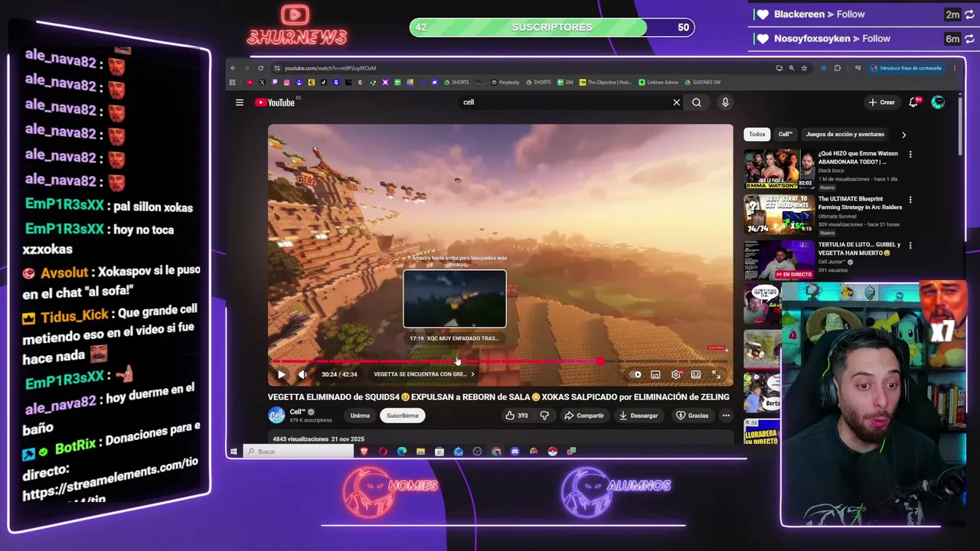This screenshot has height=551, width=980.
Task: Open Chrome three-dot menu
Action: [955, 68]
